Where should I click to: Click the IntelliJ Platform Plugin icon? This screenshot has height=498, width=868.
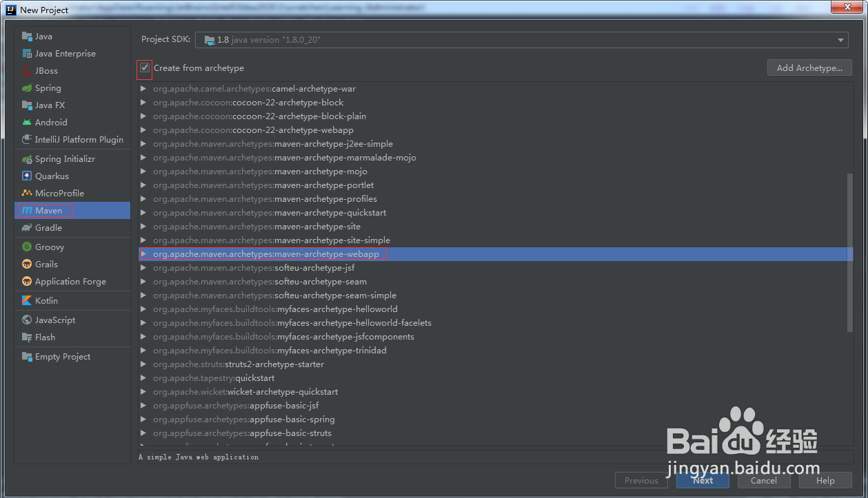(27, 140)
